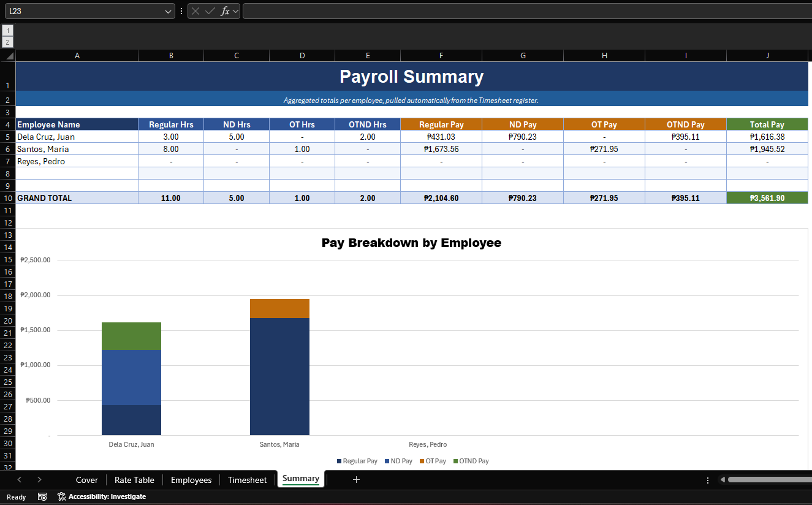Select column F header
The image size is (812, 505).
tap(441, 56)
